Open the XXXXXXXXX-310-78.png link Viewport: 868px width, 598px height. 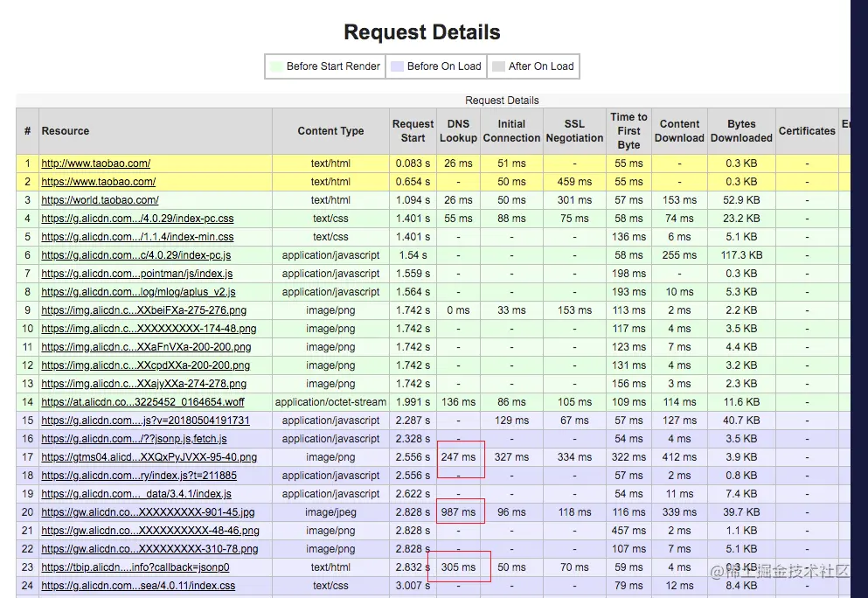pos(149,549)
